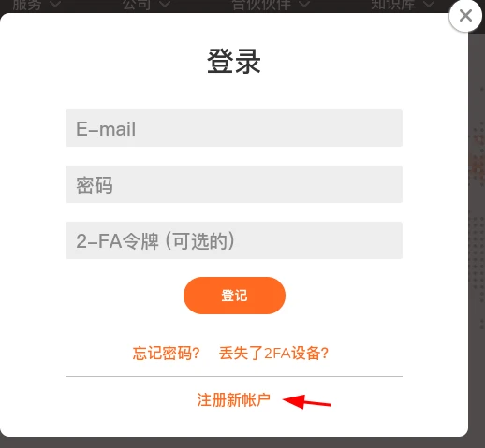Submit the form with the orange 登记 button
Screen dimensions: 485x448
(234, 296)
